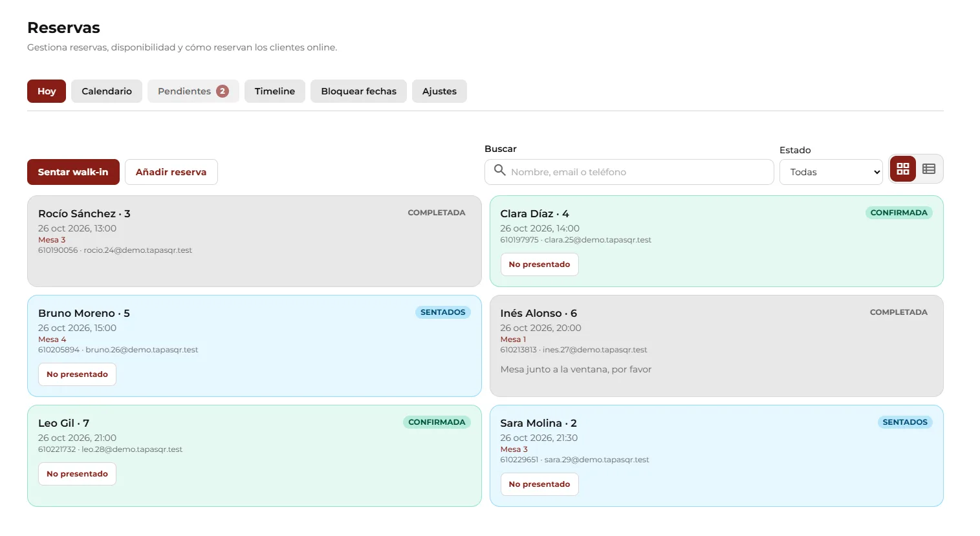Switch to table list view
This screenshot has height=536, width=980.
tap(929, 169)
